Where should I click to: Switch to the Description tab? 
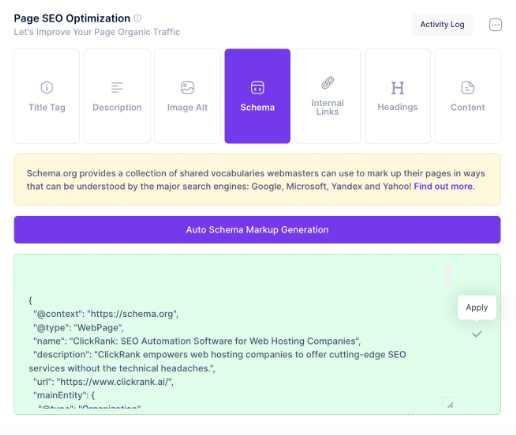117,96
